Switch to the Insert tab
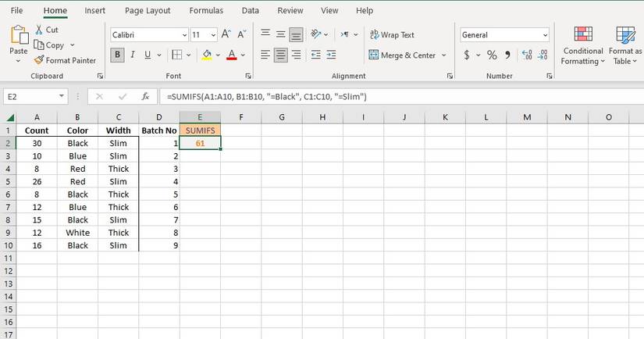The image size is (644, 339). 95,10
